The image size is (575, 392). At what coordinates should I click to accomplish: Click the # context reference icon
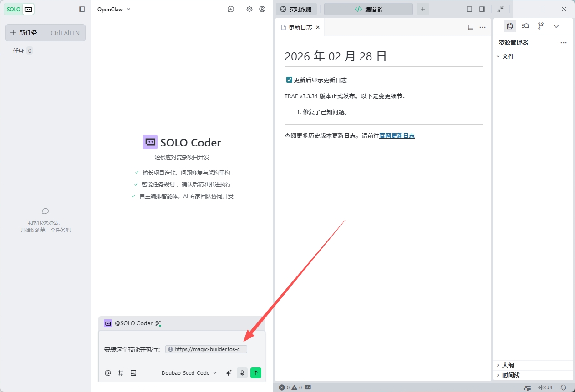point(121,373)
